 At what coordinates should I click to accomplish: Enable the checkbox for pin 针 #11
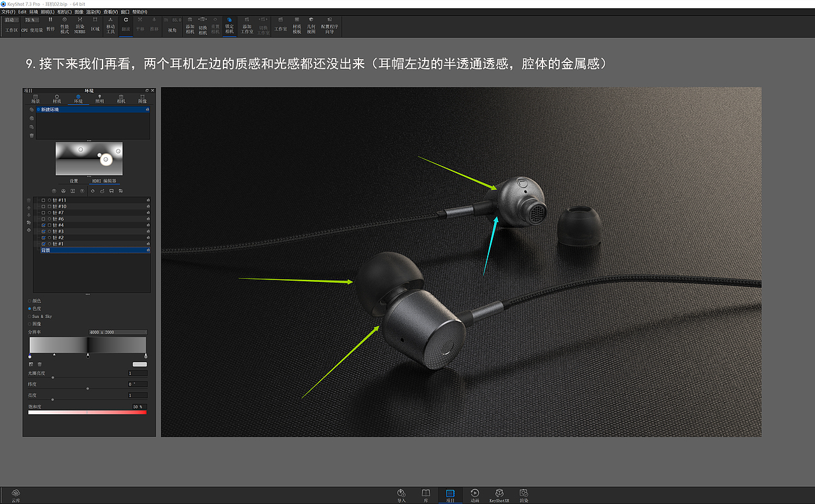coord(43,200)
